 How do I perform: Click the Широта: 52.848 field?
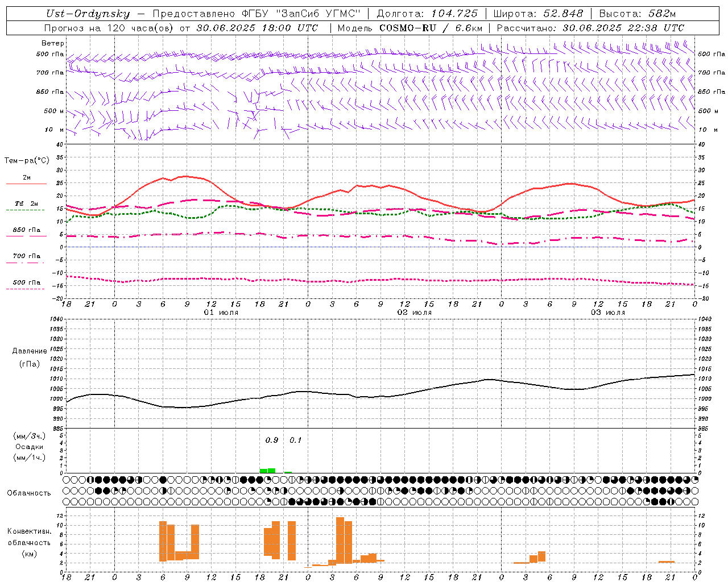538,14
